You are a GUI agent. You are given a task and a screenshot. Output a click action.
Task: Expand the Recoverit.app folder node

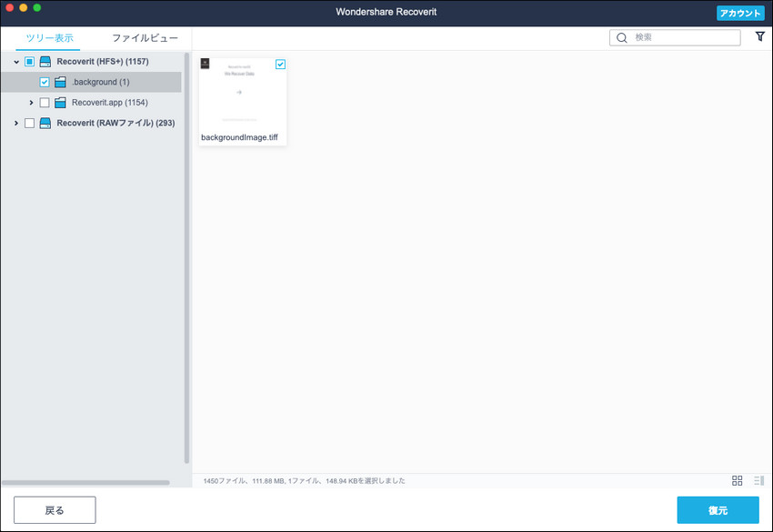coord(31,103)
